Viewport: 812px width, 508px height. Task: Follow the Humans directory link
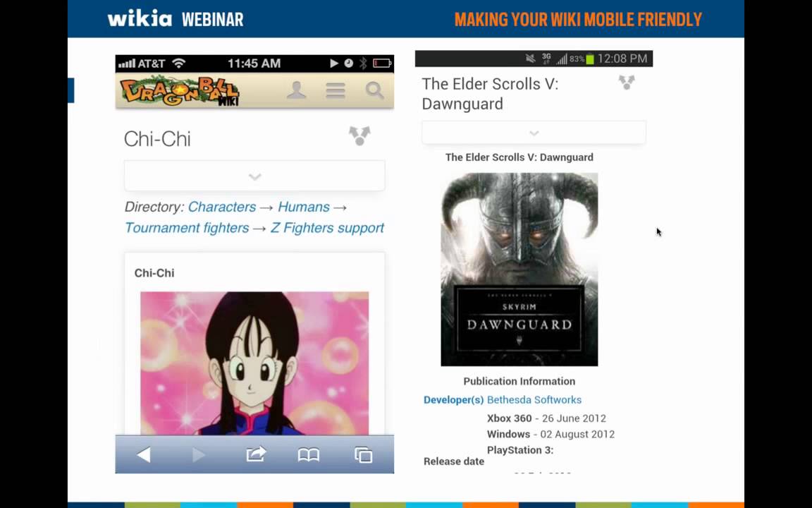pyautogui.click(x=304, y=207)
